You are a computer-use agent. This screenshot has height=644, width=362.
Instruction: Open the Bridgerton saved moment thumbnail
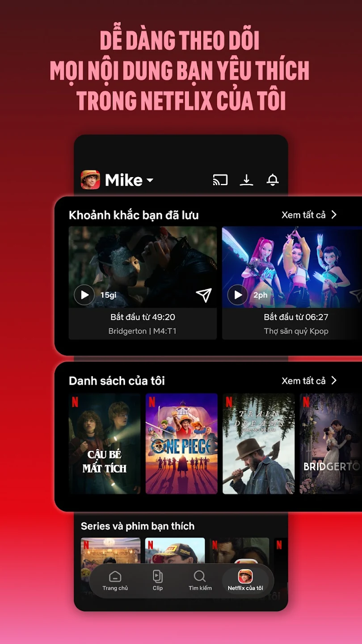[x=143, y=267]
